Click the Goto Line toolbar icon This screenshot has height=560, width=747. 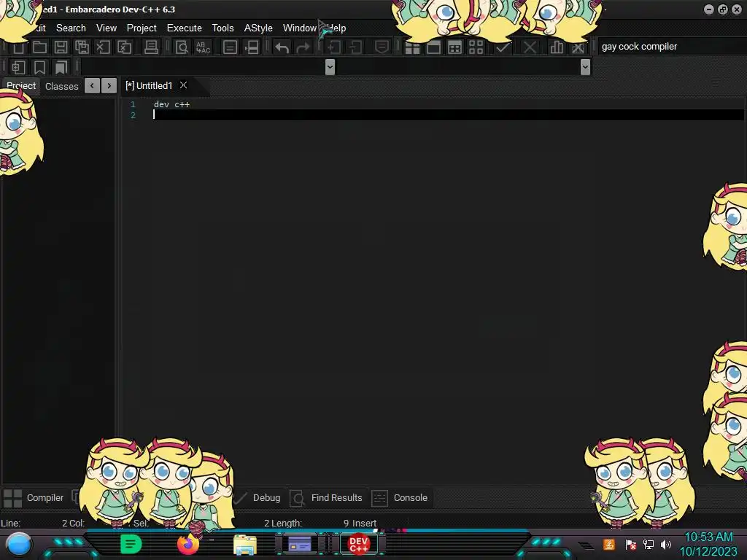point(251,47)
